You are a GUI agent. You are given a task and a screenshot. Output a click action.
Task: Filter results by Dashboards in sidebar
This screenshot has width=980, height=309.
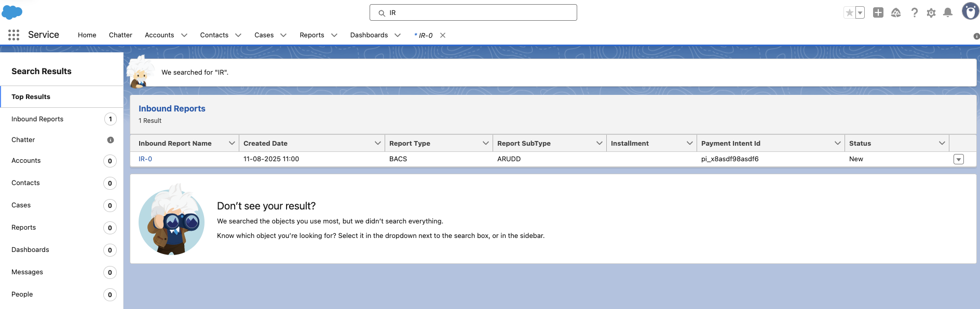[62, 250]
